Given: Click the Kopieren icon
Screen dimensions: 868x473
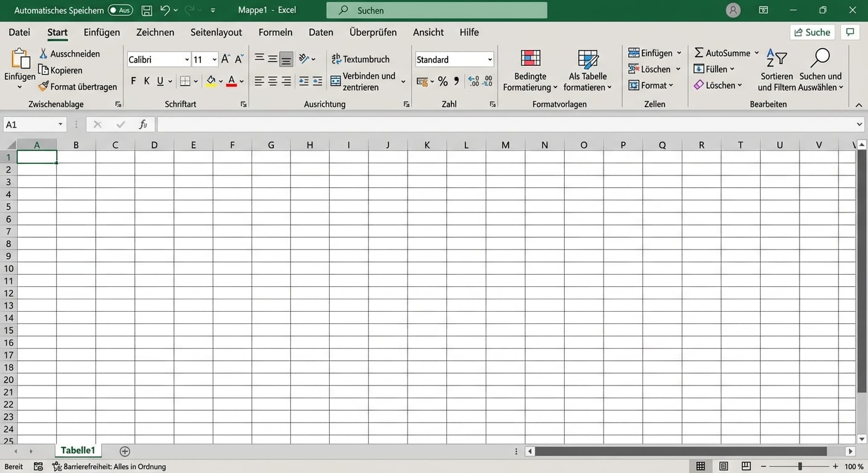Looking at the screenshot, I should pyautogui.click(x=43, y=70).
